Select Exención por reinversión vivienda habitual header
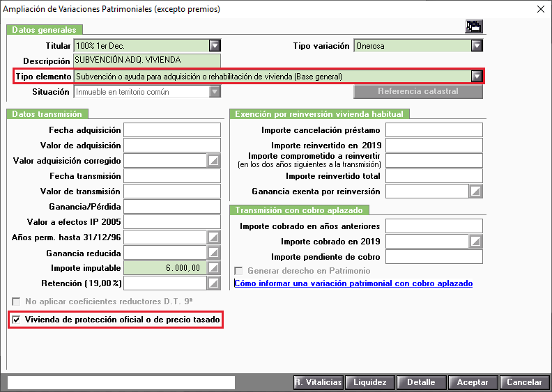 [319, 114]
